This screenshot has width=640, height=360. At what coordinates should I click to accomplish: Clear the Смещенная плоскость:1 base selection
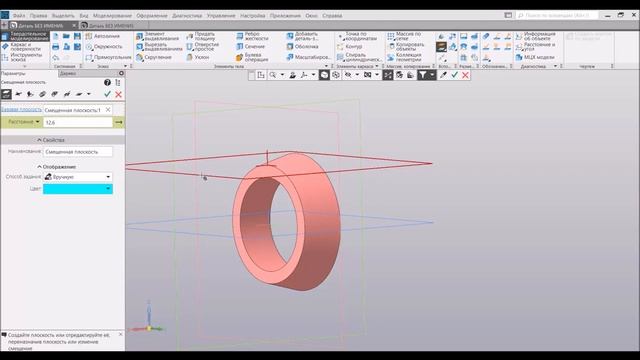click(108, 110)
